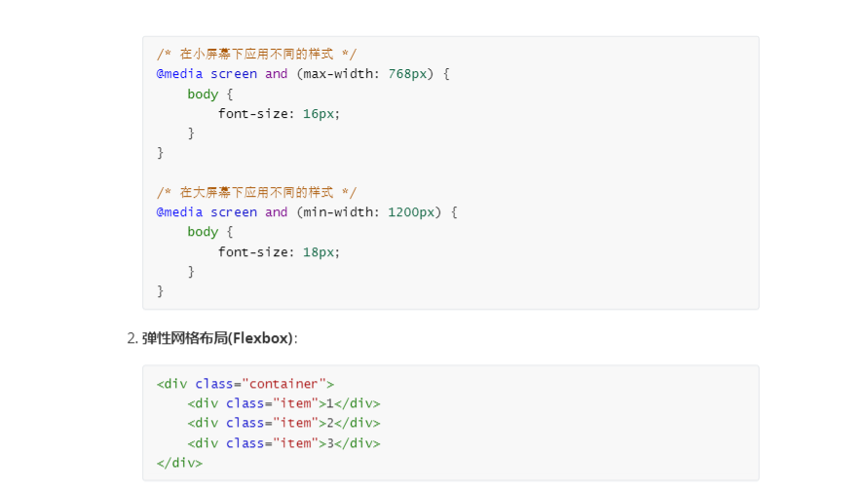Viewport: 868px width, 492px height.
Task: Click the div item line containing 2
Action: pyautogui.click(x=283, y=423)
